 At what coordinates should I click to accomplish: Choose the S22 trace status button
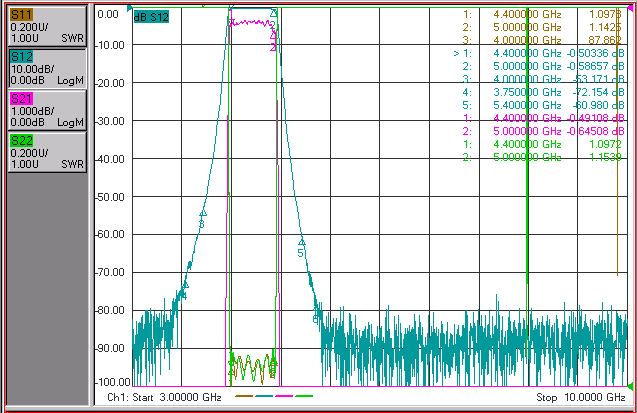click(x=47, y=152)
